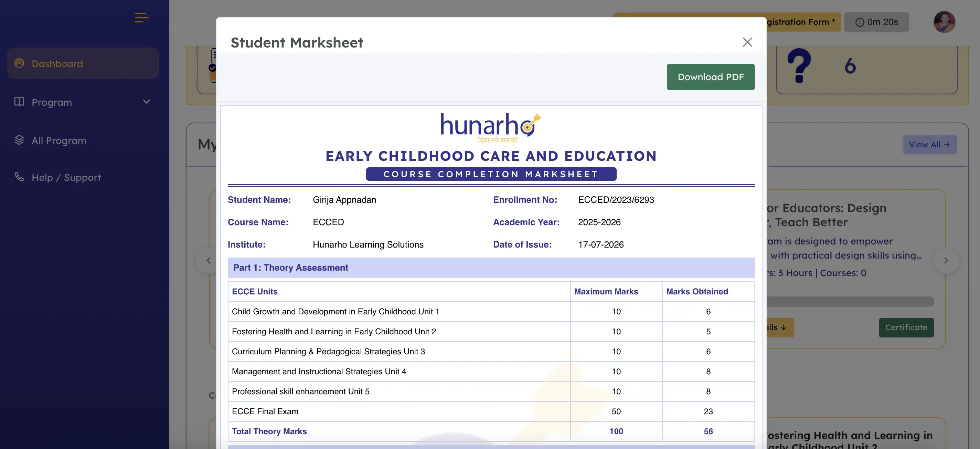Click the Certificate button
The image size is (980, 449).
pyautogui.click(x=906, y=327)
